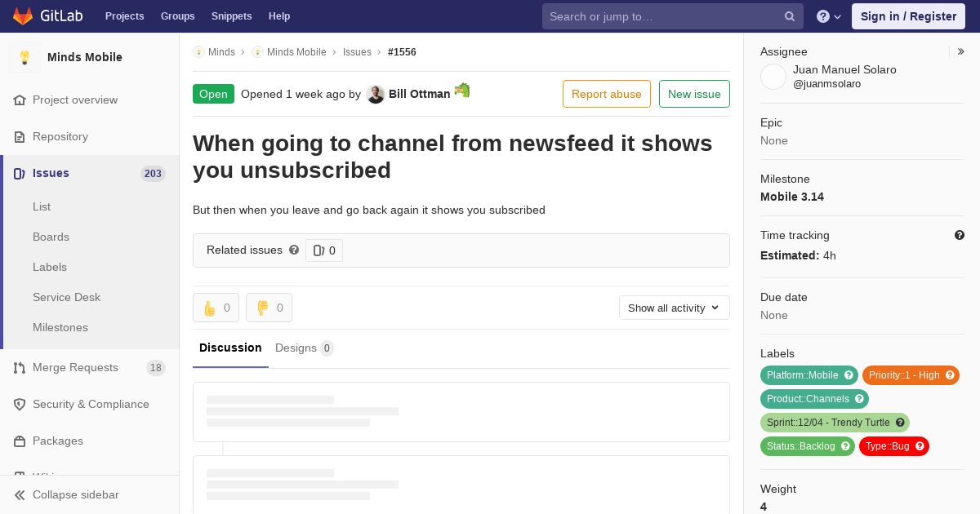Click the Mobile 3.14 milestone link
The width and height of the screenshot is (980, 514).
point(792,197)
